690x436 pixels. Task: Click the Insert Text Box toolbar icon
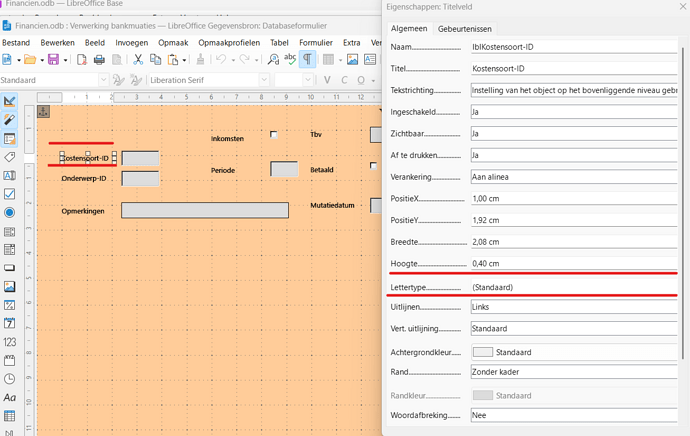click(370, 59)
